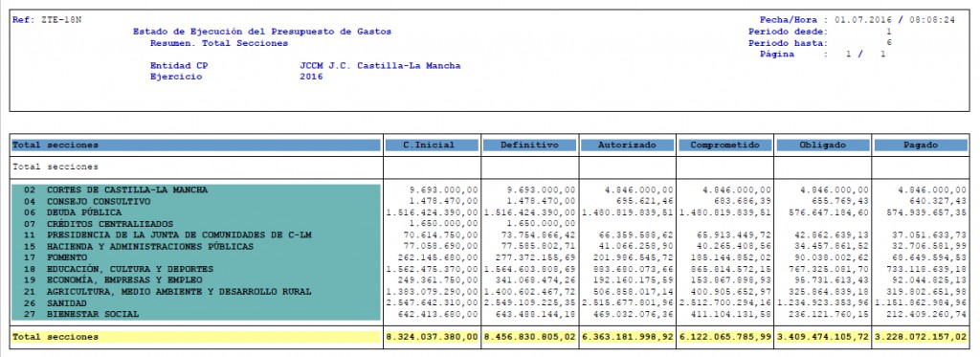
Task: Select the SANIDAD section row
Action: (x=195, y=302)
